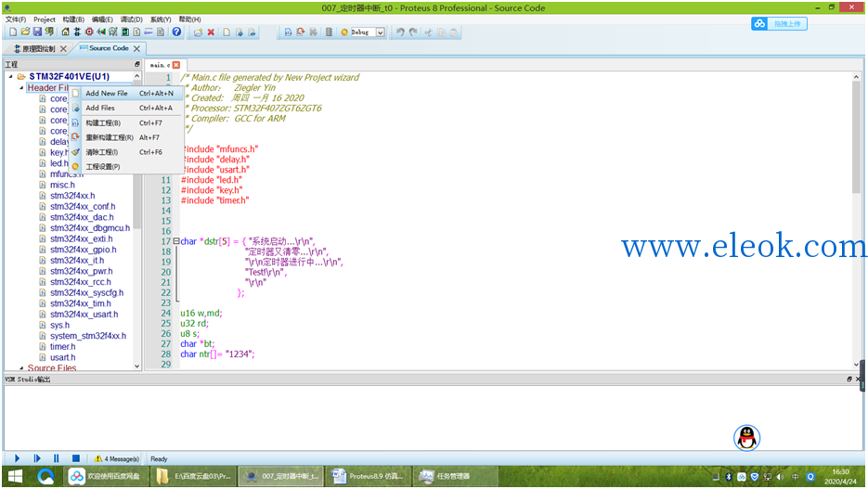Open the 文件(F) menu
This screenshot has height=489, width=868.
tap(16, 19)
